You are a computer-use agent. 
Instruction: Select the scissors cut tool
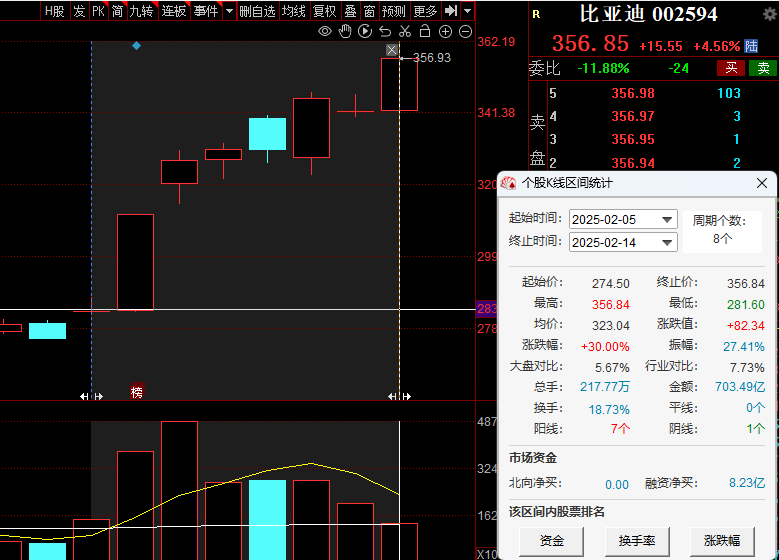405,32
